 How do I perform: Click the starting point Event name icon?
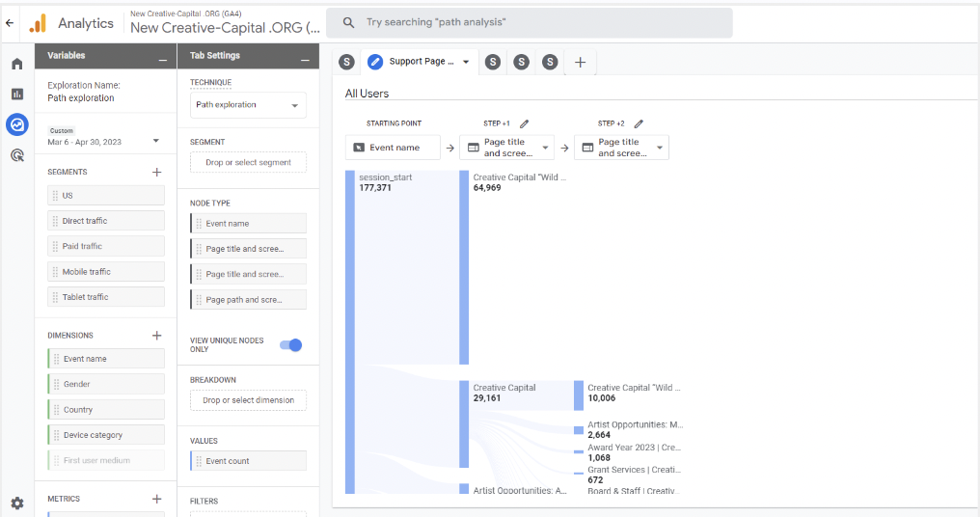(x=359, y=148)
